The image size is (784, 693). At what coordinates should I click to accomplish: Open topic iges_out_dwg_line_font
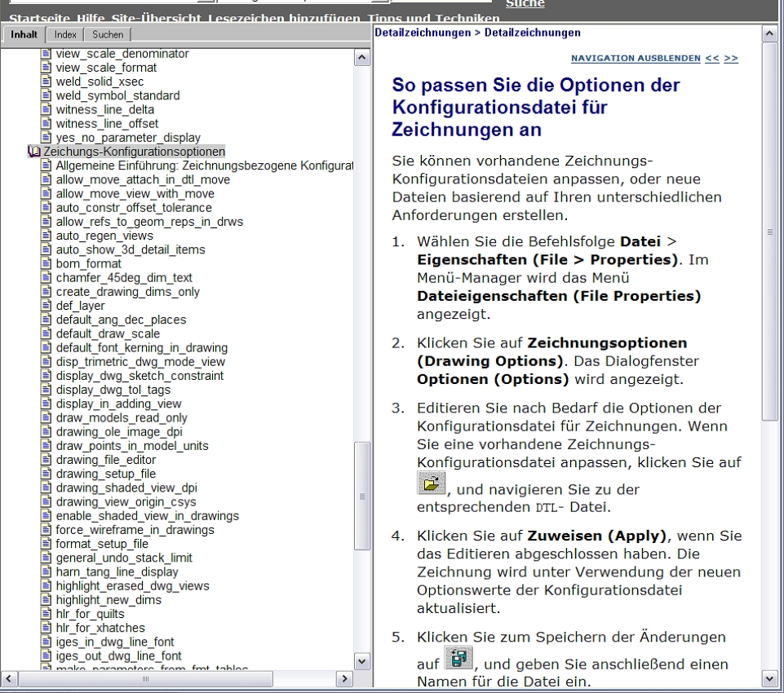(118, 655)
